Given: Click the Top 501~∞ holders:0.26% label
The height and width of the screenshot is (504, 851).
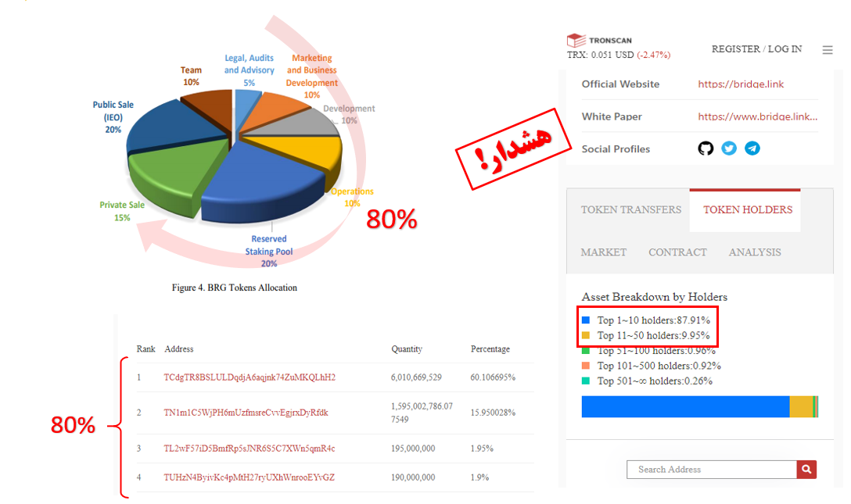Looking at the screenshot, I should coord(655,381).
